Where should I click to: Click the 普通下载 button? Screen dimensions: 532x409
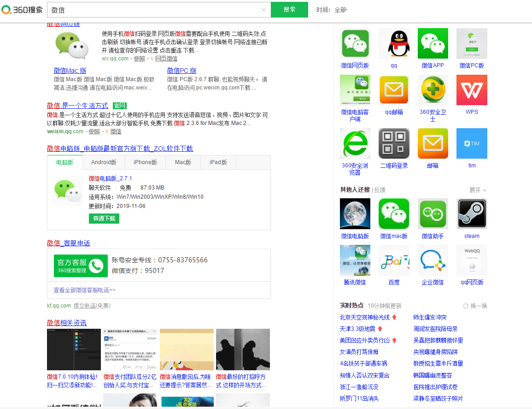tap(104, 219)
